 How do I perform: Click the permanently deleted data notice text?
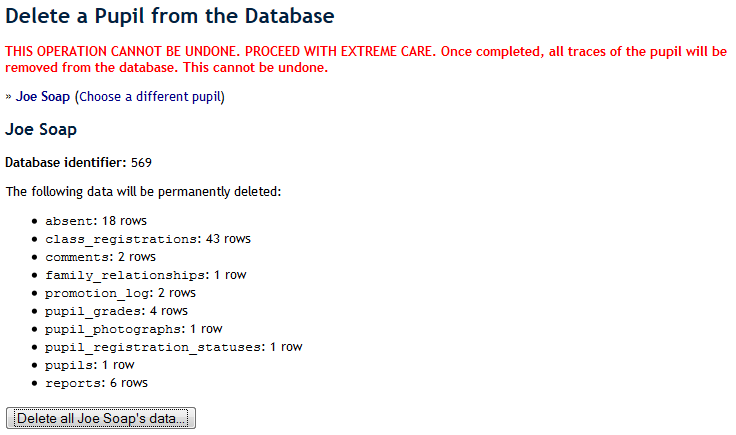143,190
